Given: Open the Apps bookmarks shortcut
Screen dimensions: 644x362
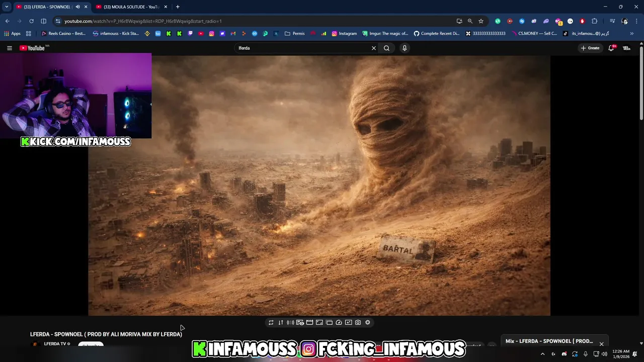Looking at the screenshot, I should coord(12,34).
